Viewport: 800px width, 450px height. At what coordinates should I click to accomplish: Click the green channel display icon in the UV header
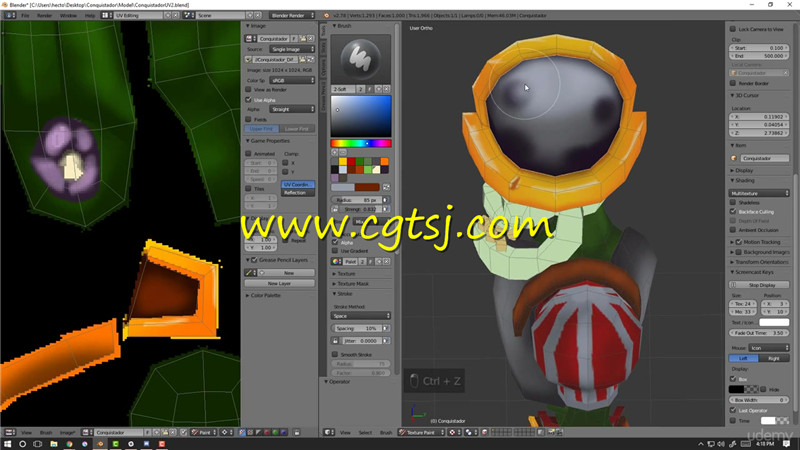point(276,432)
